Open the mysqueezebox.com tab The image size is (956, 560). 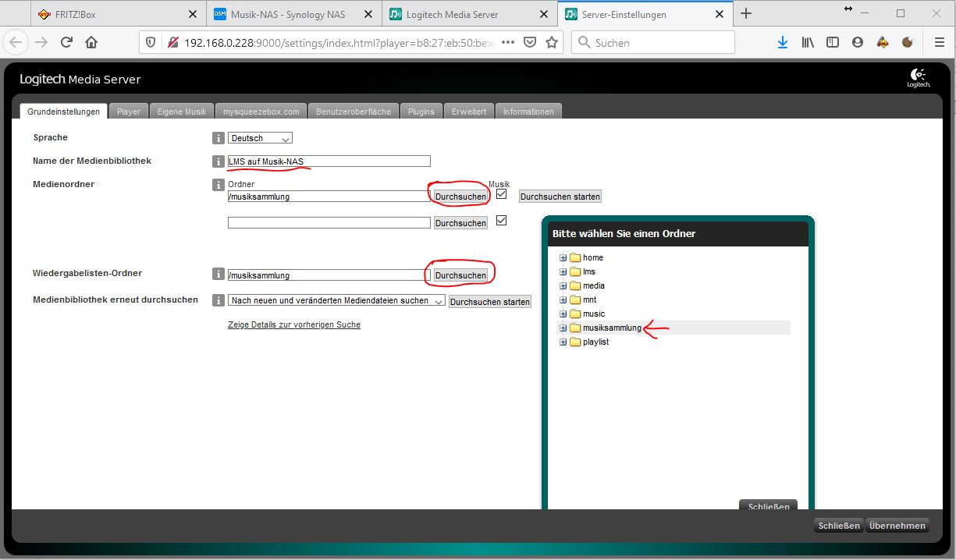click(x=261, y=112)
